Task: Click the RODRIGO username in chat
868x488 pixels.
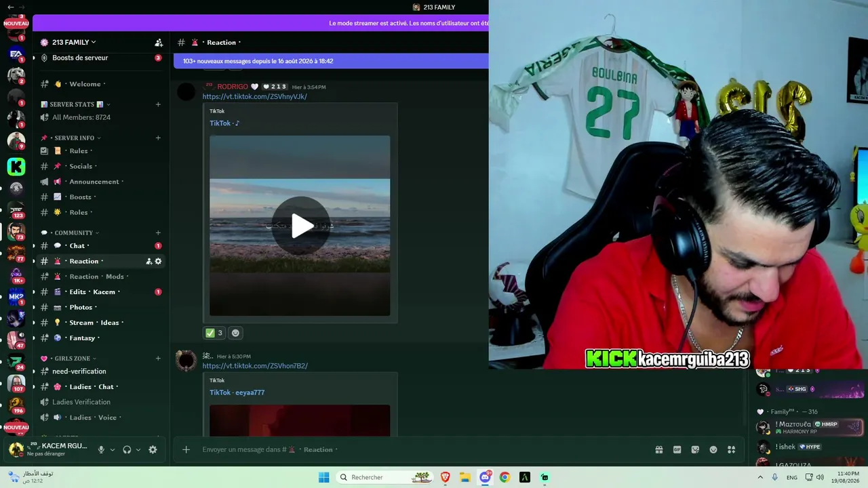Action: tap(233, 87)
